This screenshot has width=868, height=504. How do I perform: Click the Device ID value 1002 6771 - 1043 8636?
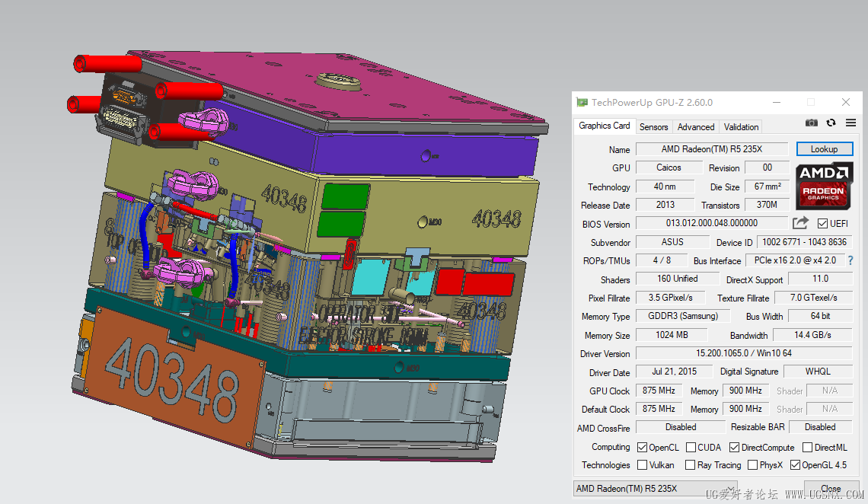[804, 242]
